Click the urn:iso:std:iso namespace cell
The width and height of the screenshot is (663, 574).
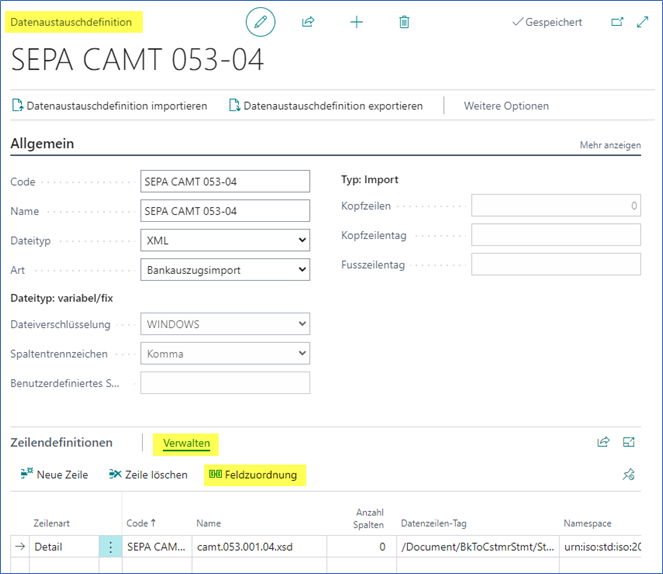(x=601, y=547)
